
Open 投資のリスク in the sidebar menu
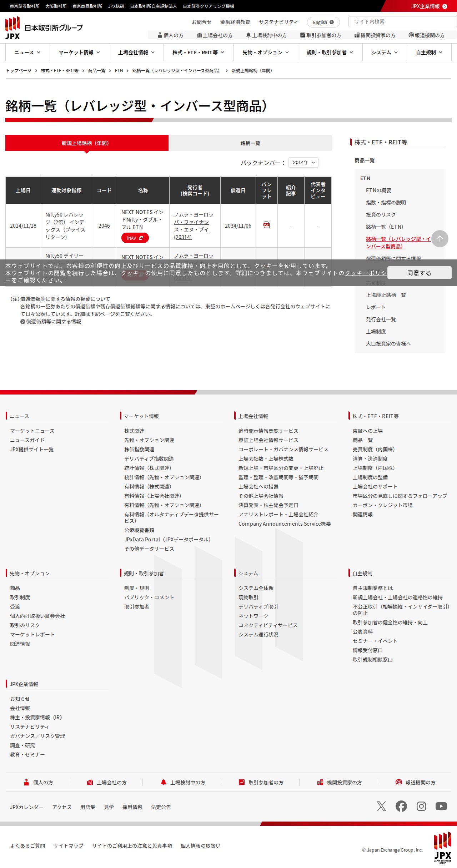point(381,215)
